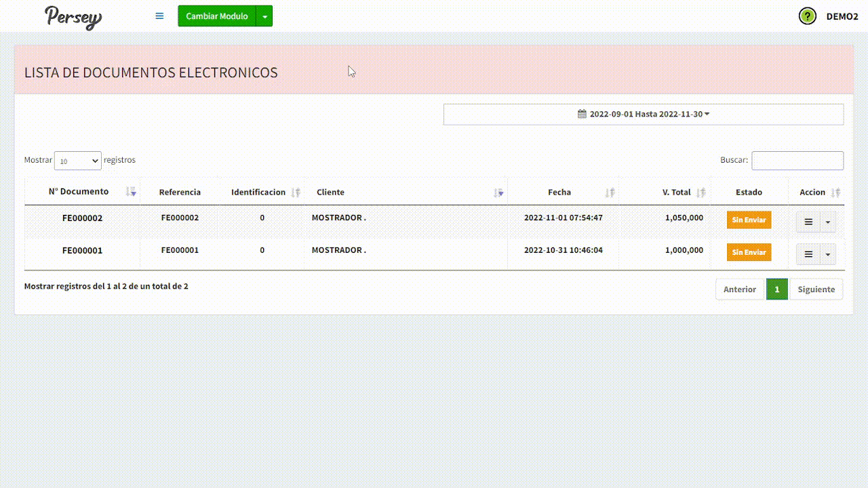Open the help question mark icon

tap(807, 16)
